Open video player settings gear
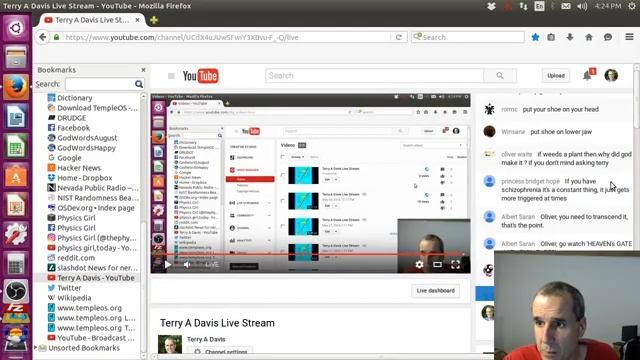 (x=419, y=264)
